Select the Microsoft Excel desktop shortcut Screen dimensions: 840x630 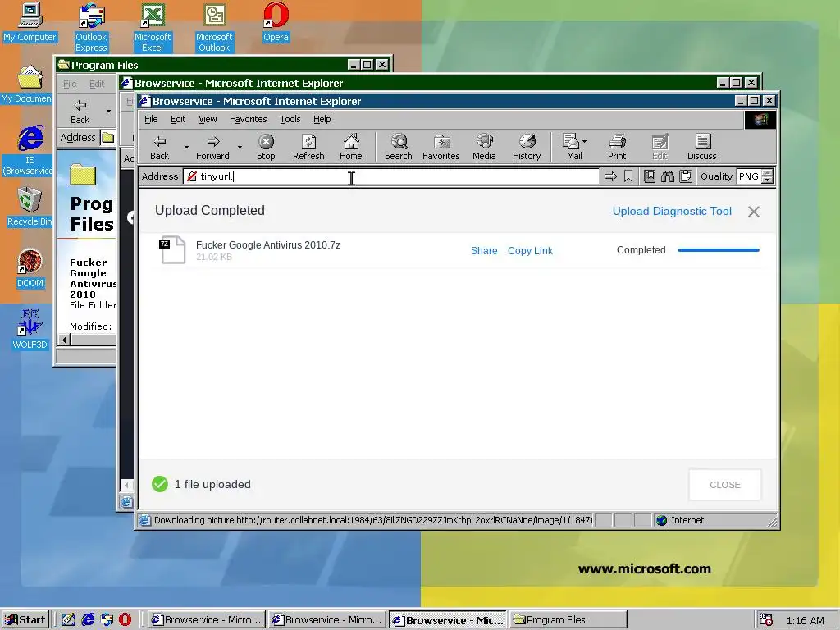pyautogui.click(x=152, y=27)
